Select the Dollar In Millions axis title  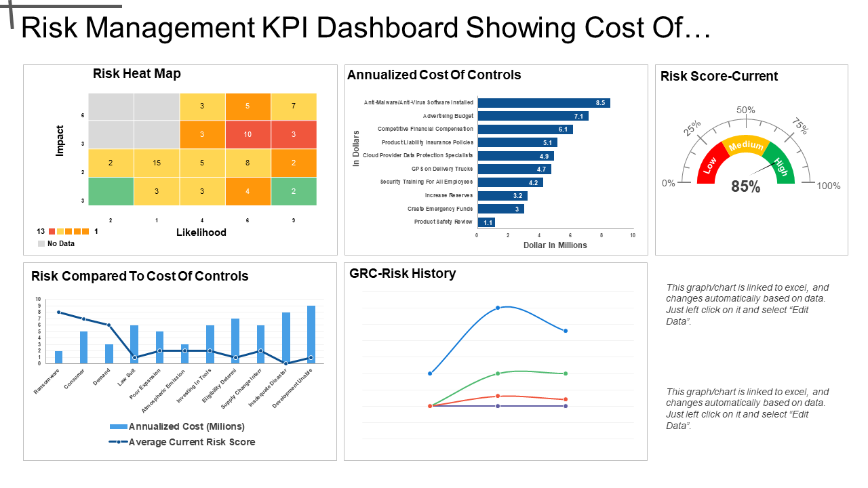pos(555,245)
